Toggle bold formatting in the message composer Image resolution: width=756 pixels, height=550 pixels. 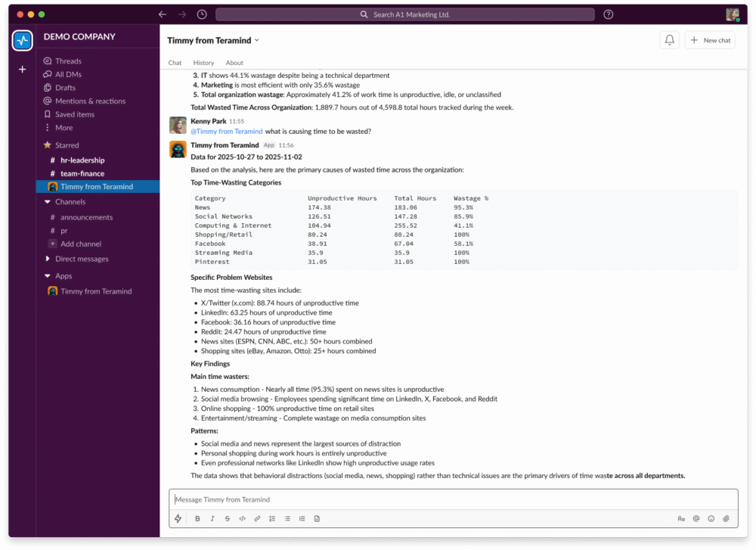click(x=197, y=519)
